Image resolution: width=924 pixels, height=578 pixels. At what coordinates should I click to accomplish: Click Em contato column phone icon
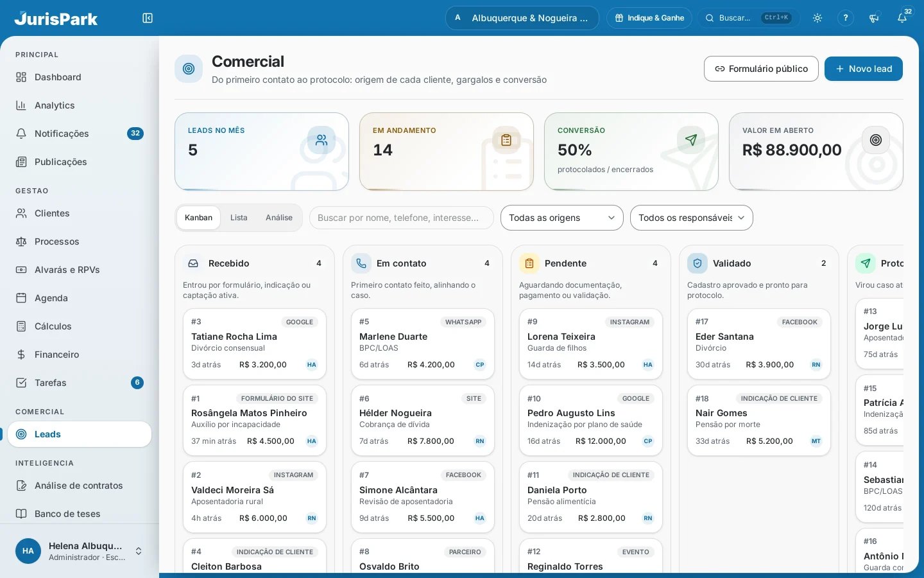coord(361,263)
